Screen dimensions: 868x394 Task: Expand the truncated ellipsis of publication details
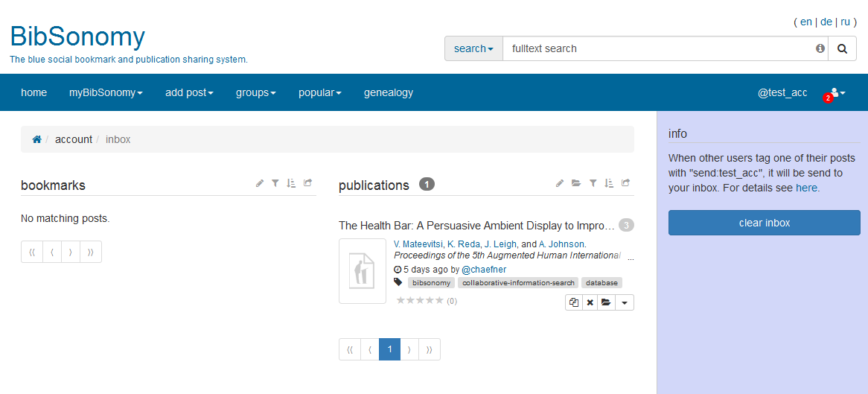631,257
